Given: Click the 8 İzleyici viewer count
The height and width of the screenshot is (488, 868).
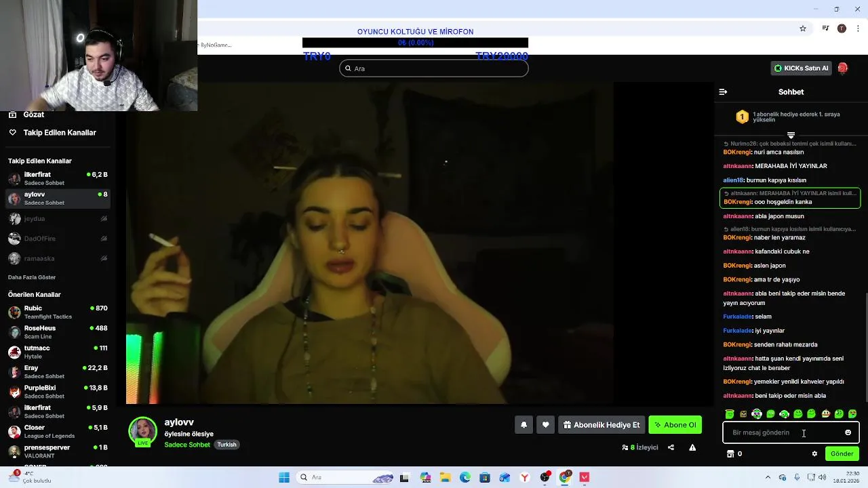Looking at the screenshot, I should tap(640, 447).
